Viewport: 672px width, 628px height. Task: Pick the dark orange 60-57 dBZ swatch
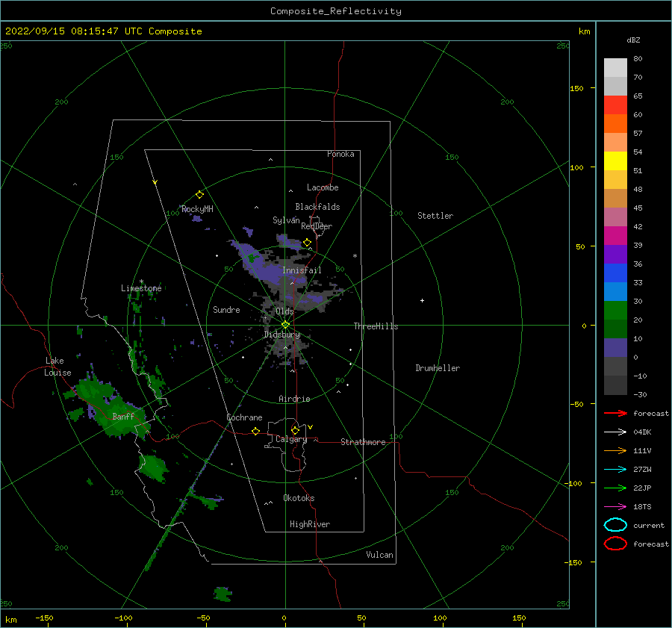(615, 123)
